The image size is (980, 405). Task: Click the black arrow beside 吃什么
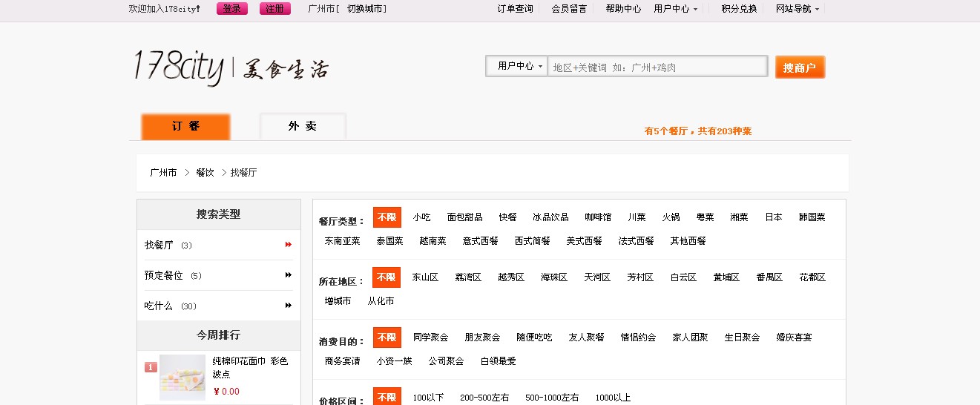pyautogui.click(x=289, y=306)
